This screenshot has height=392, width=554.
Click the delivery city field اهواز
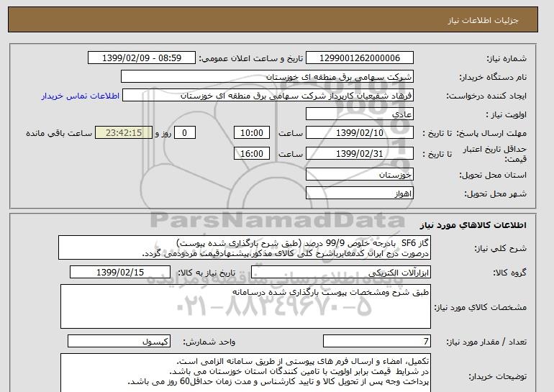click(359, 193)
